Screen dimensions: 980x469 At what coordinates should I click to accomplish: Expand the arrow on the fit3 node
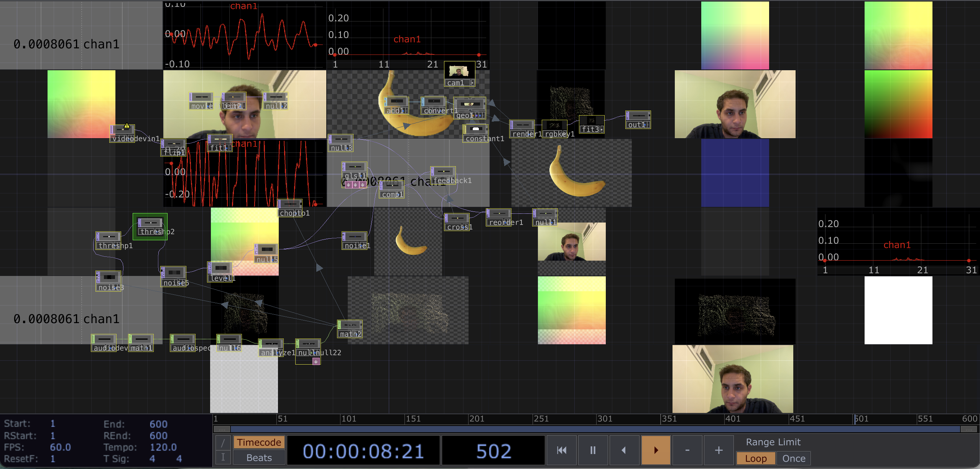tap(602, 130)
